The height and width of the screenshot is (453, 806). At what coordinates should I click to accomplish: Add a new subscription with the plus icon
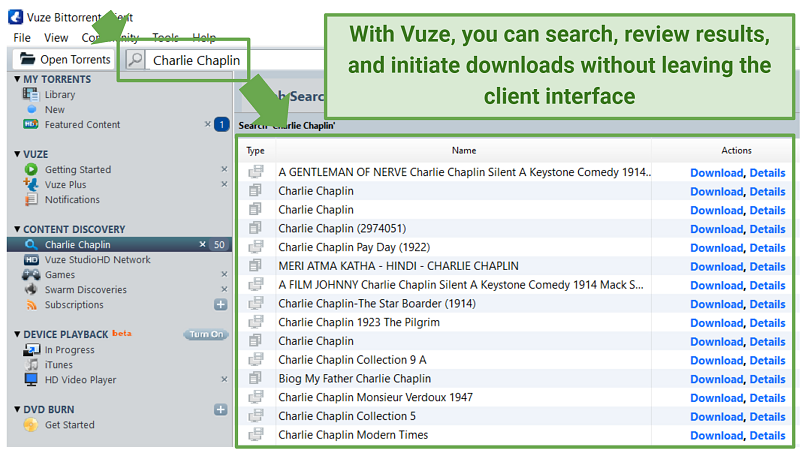click(221, 304)
